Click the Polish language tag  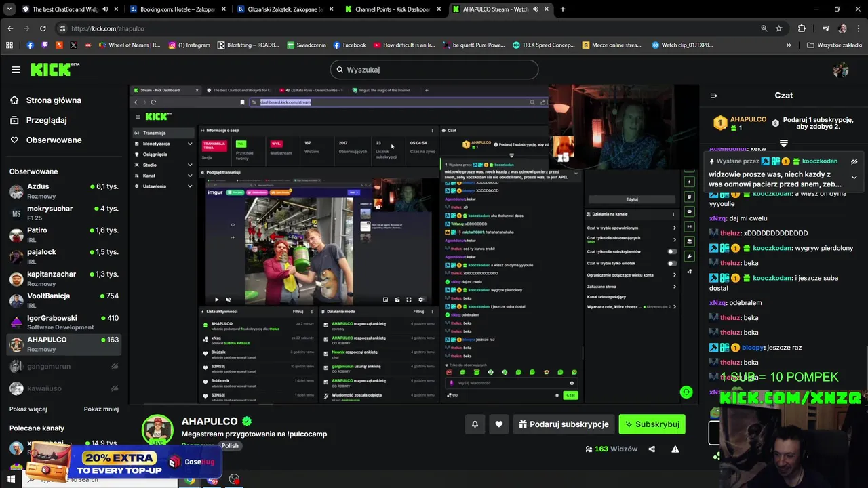(x=230, y=446)
